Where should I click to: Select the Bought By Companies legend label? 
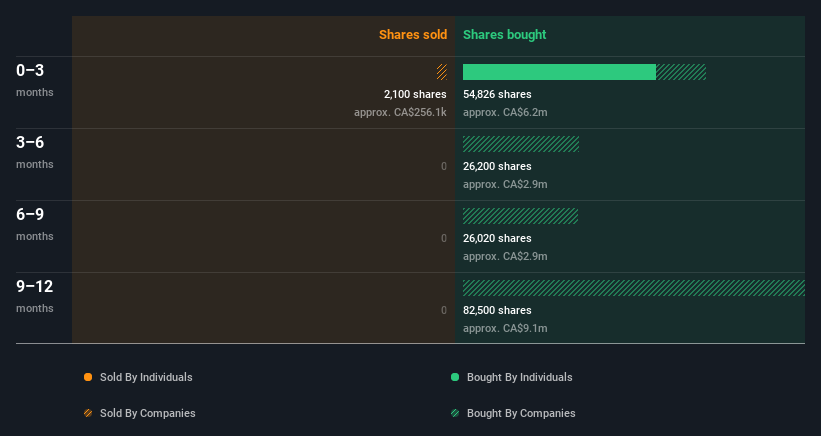(521, 413)
